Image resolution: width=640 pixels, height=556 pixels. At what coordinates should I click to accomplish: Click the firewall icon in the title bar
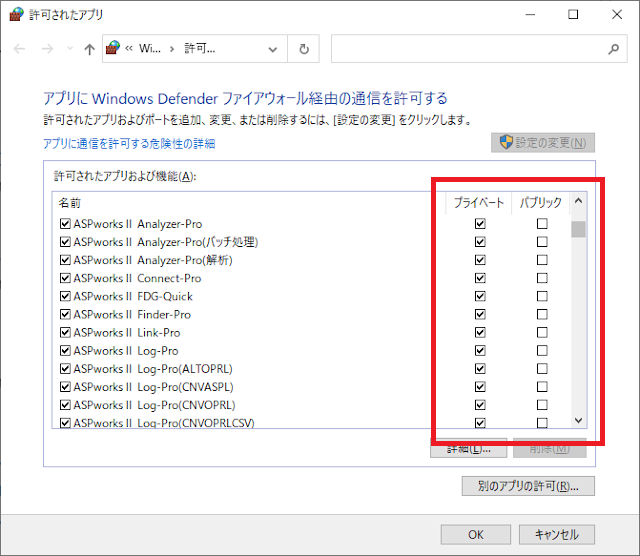[x=16, y=14]
